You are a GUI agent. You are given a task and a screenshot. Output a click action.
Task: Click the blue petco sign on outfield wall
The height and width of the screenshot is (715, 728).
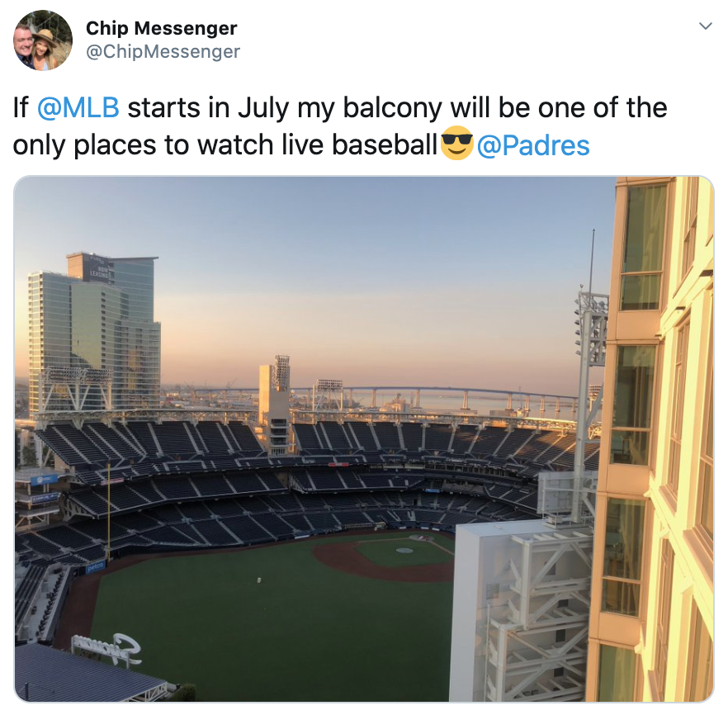(96, 566)
